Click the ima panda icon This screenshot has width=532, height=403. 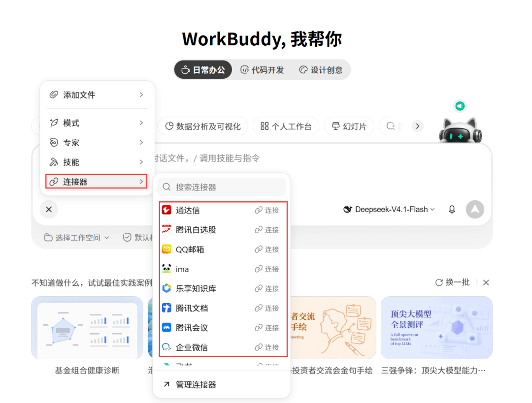coord(166,269)
